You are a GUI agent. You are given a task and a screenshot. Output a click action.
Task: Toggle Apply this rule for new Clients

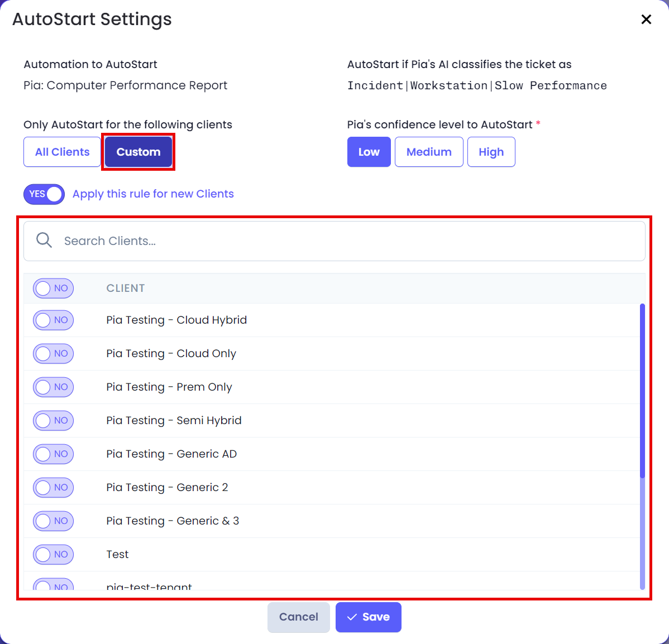pyautogui.click(x=44, y=194)
